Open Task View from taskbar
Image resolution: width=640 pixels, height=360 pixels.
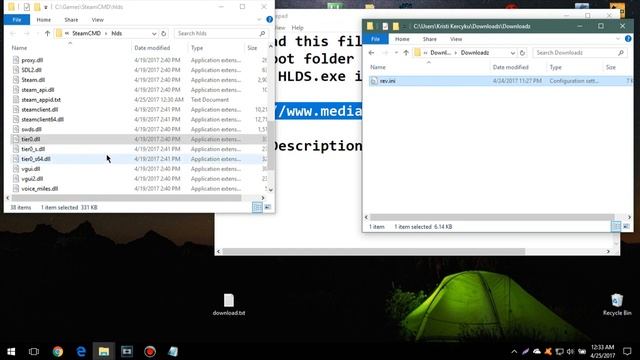34,351
